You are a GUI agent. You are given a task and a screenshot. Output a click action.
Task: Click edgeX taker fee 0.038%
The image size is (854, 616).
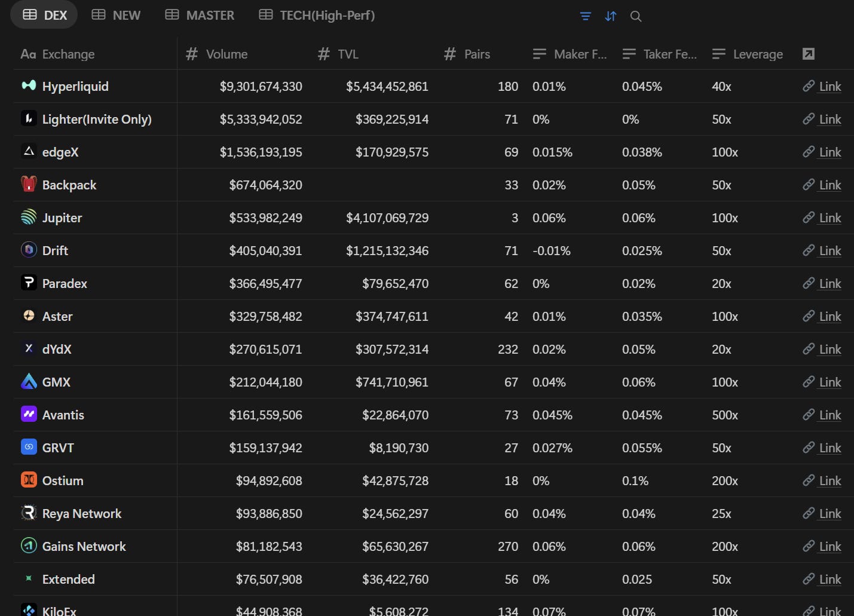pos(642,152)
